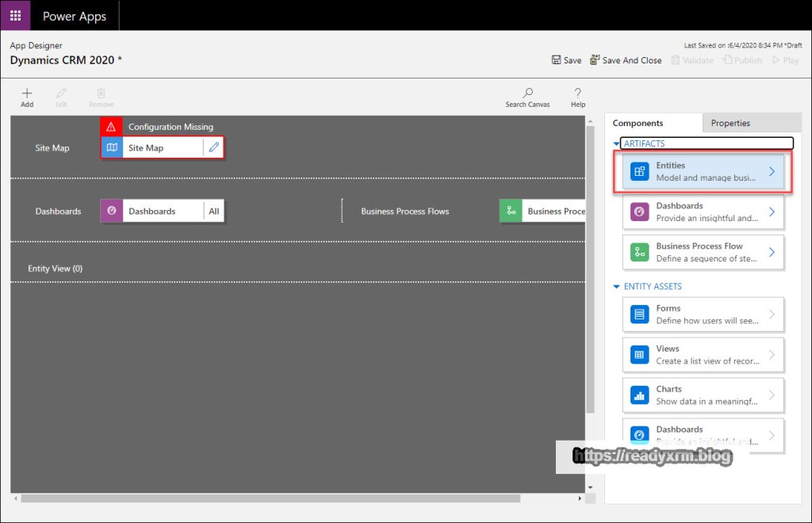Click Save And Close

click(x=626, y=60)
